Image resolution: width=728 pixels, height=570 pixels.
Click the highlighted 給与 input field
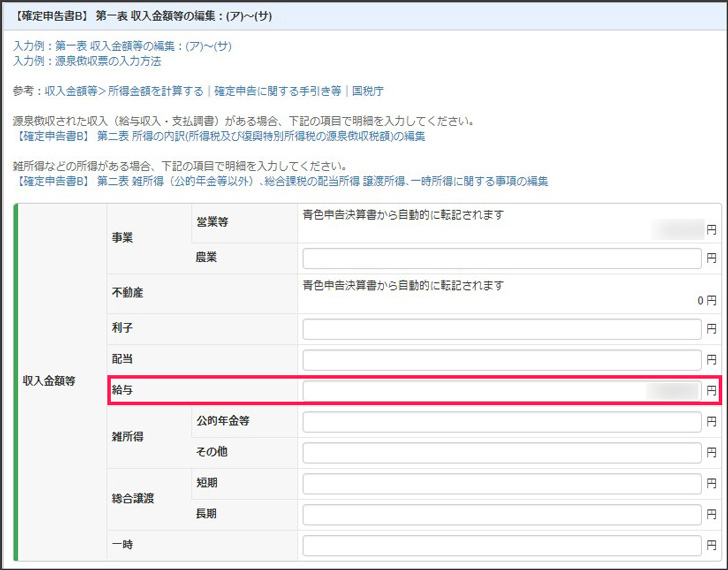tap(502, 390)
